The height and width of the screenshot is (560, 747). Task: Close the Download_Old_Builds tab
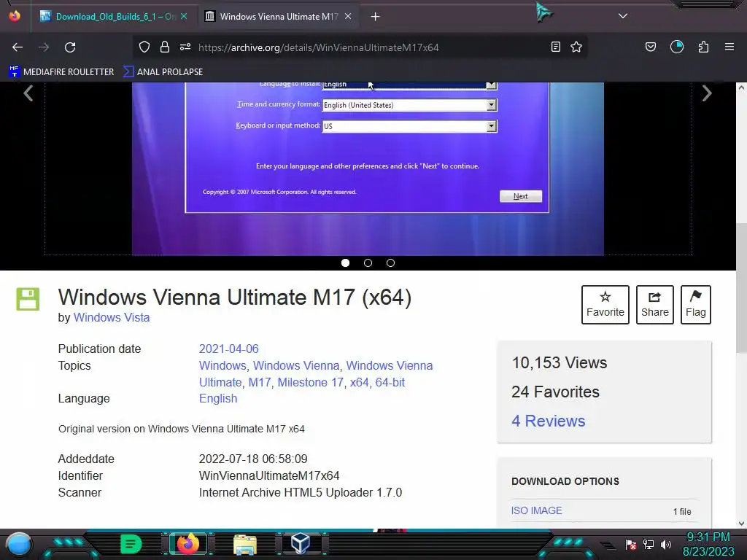pos(184,16)
